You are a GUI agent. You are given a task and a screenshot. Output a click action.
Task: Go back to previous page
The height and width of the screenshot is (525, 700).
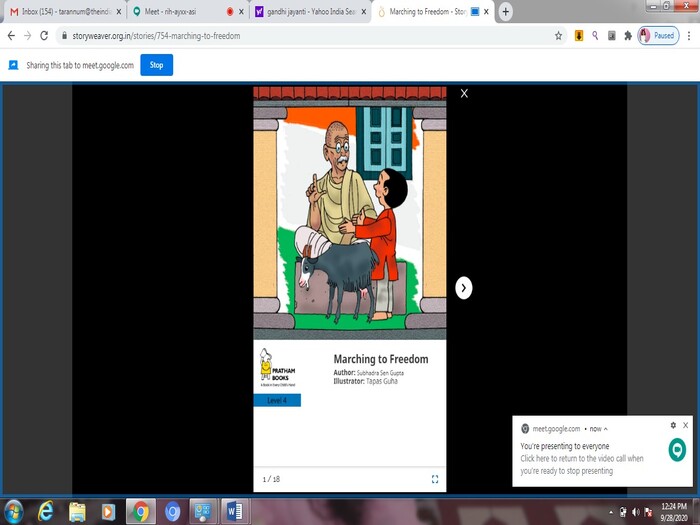[x=11, y=36]
